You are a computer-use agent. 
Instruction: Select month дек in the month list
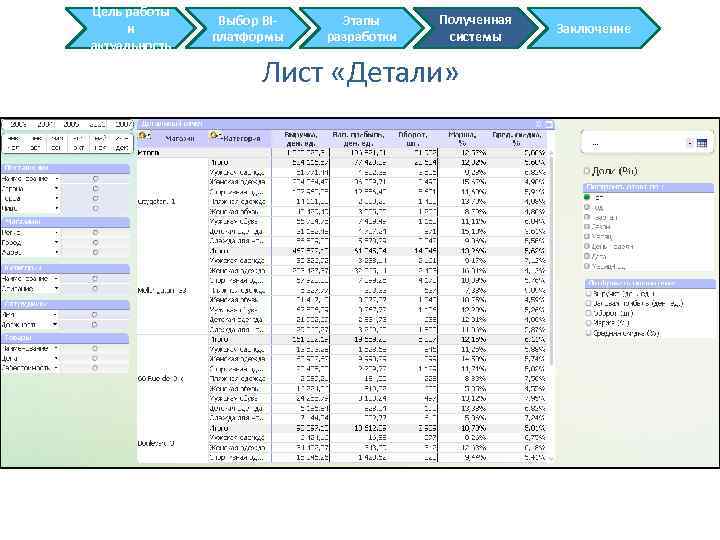pyautogui.click(x=122, y=147)
